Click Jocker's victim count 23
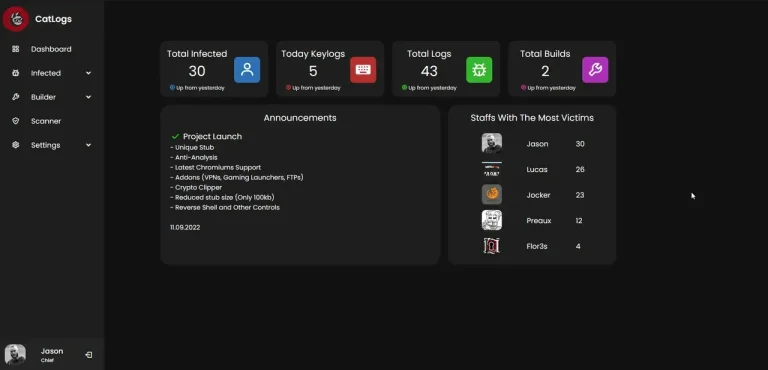This screenshot has width=768, height=370. pos(580,195)
